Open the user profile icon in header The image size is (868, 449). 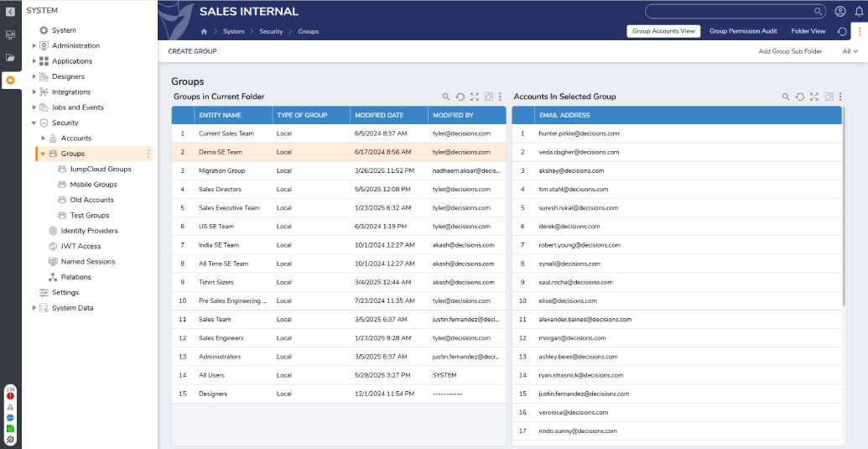[x=840, y=12]
